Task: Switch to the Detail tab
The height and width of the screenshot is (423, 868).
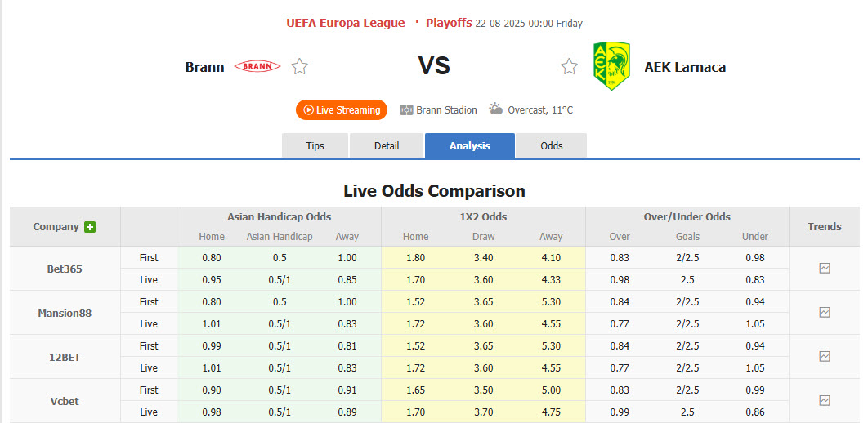Action: [x=387, y=145]
